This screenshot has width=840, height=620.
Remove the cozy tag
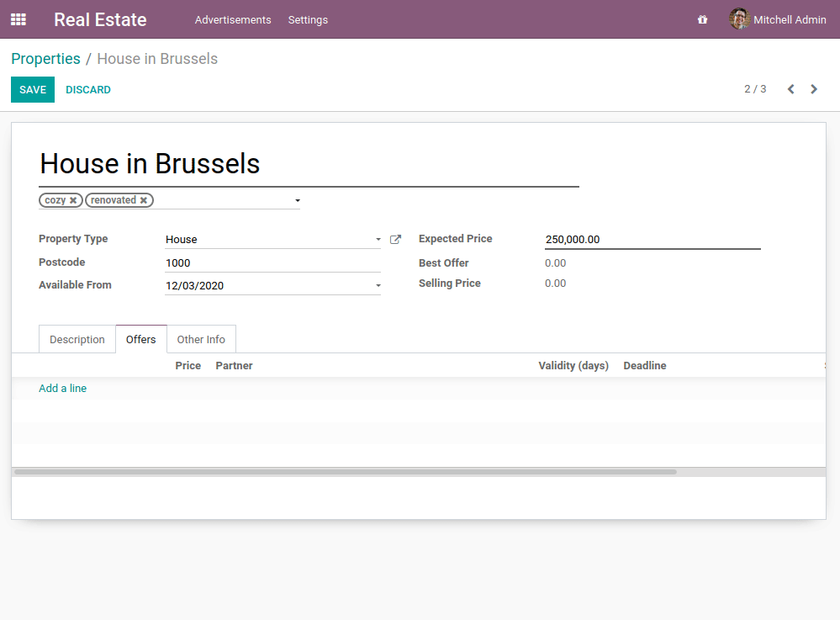[x=73, y=200]
